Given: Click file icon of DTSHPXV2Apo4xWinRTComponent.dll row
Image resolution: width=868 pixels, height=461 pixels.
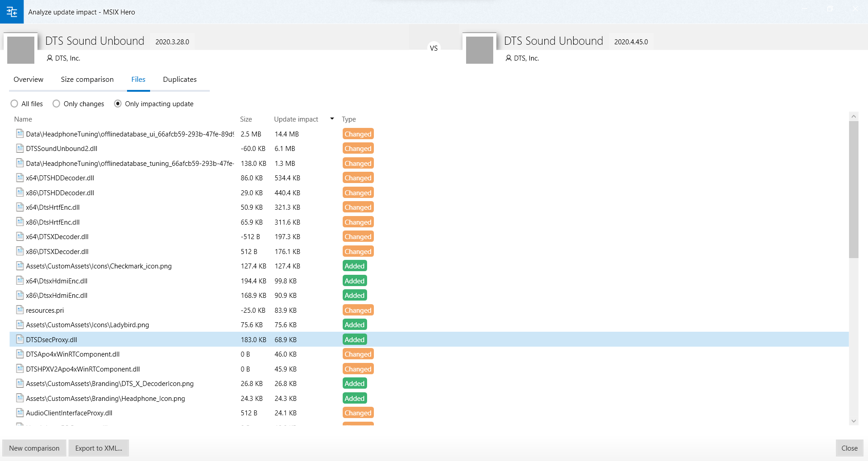Looking at the screenshot, I should pos(20,369).
